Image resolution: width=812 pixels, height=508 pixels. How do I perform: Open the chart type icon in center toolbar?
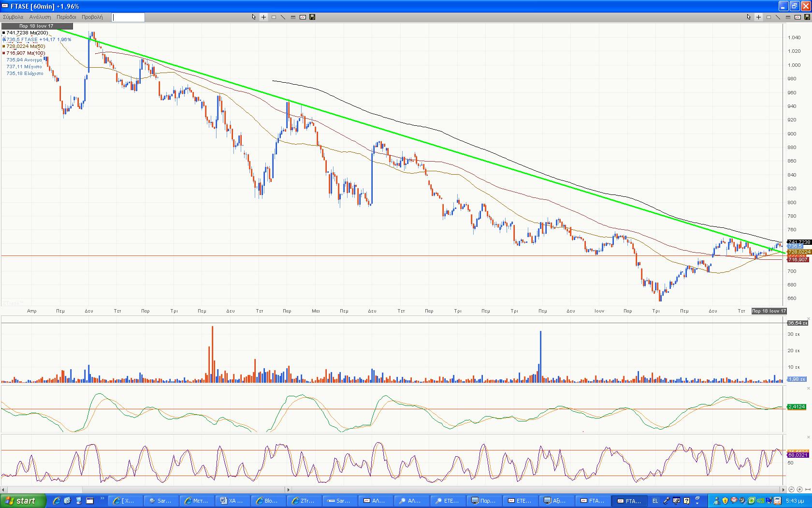[x=303, y=17]
